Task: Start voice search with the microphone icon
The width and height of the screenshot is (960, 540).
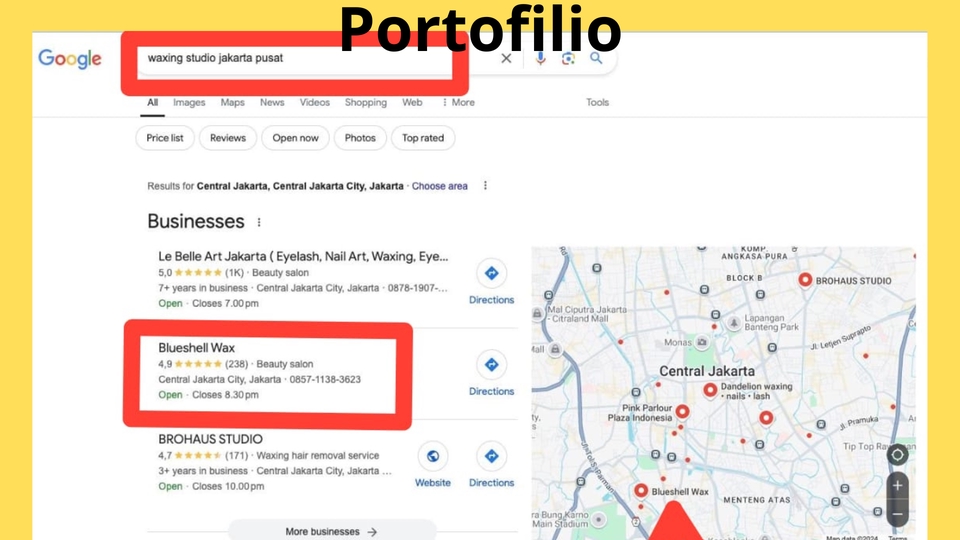Action: click(x=540, y=58)
